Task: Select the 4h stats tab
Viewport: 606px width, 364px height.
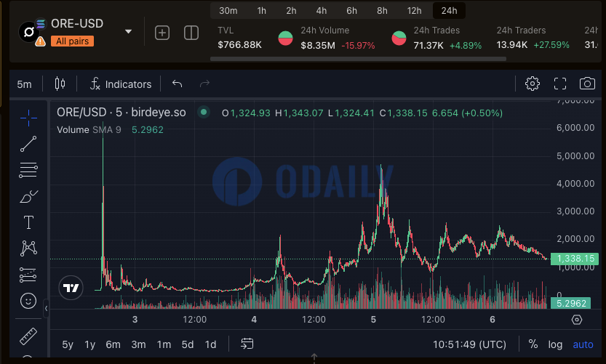Action: [322, 11]
